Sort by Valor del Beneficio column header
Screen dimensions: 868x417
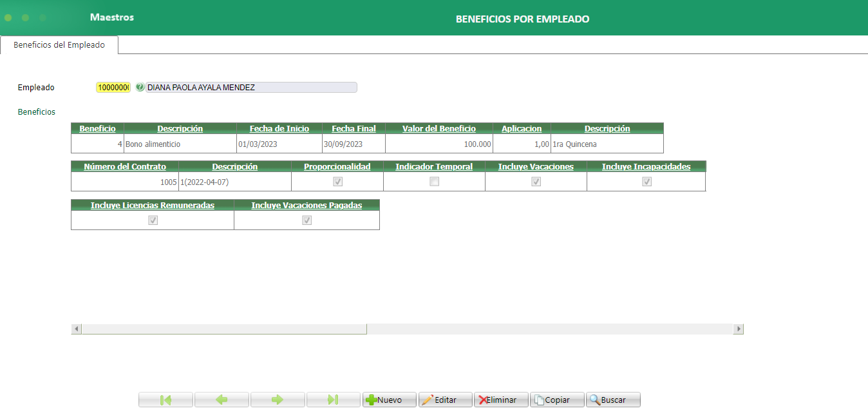[x=439, y=128]
